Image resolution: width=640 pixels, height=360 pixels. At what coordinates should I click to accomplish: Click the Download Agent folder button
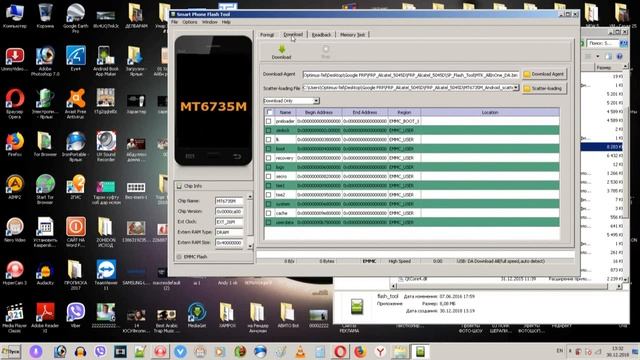coord(544,74)
